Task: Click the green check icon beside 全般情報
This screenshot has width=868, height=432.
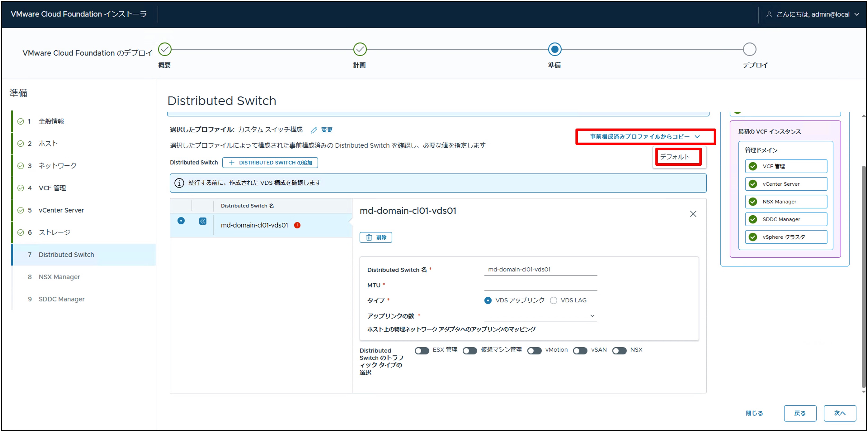Action: pos(21,121)
